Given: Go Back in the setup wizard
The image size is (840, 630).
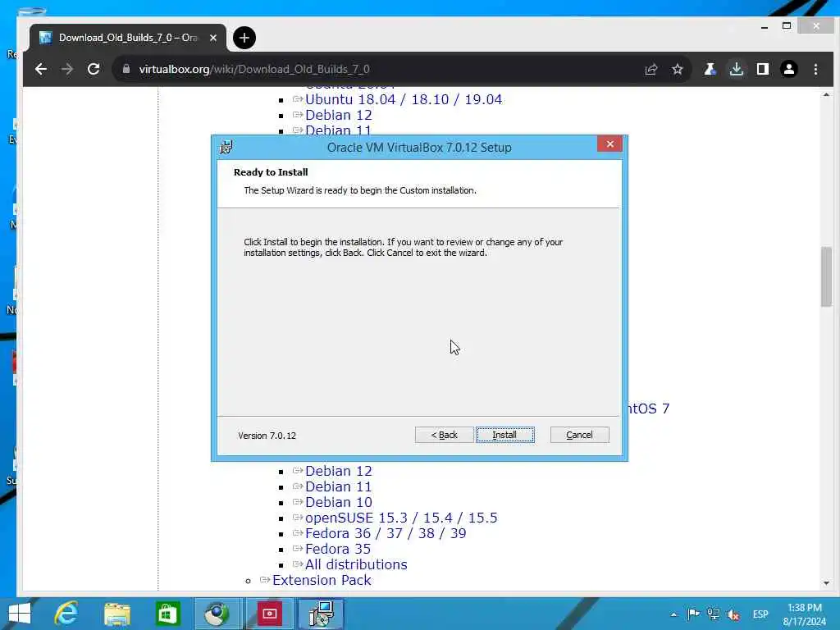Looking at the screenshot, I should 444,435.
